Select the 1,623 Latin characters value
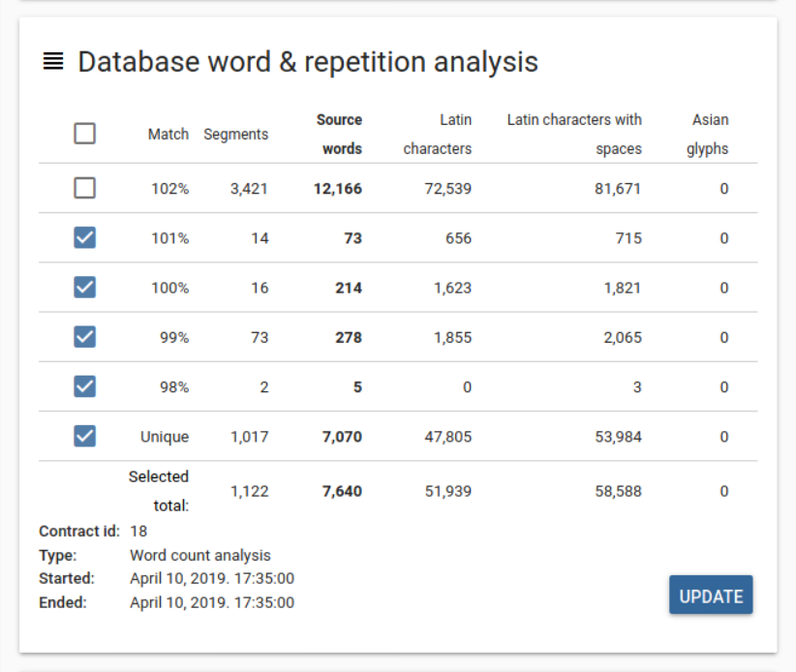The height and width of the screenshot is (672, 796). [453, 289]
